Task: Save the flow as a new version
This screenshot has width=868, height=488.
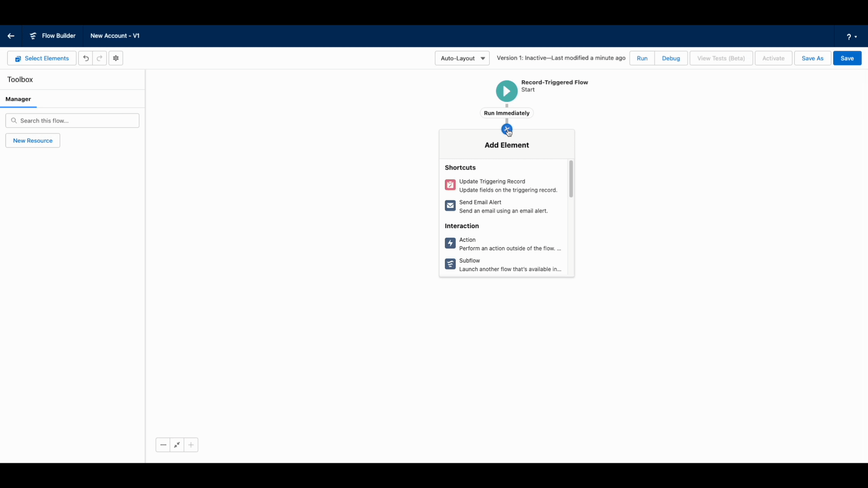Action: [812, 58]
